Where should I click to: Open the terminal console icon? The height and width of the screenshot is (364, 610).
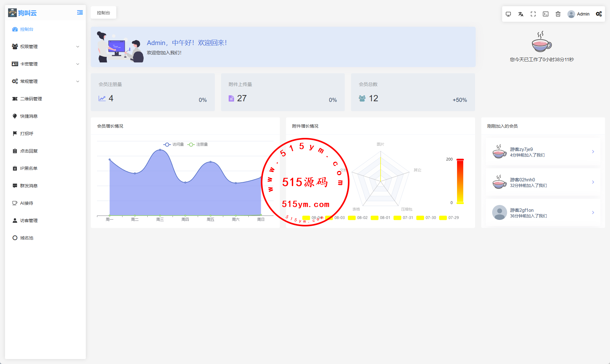[546, 14]
